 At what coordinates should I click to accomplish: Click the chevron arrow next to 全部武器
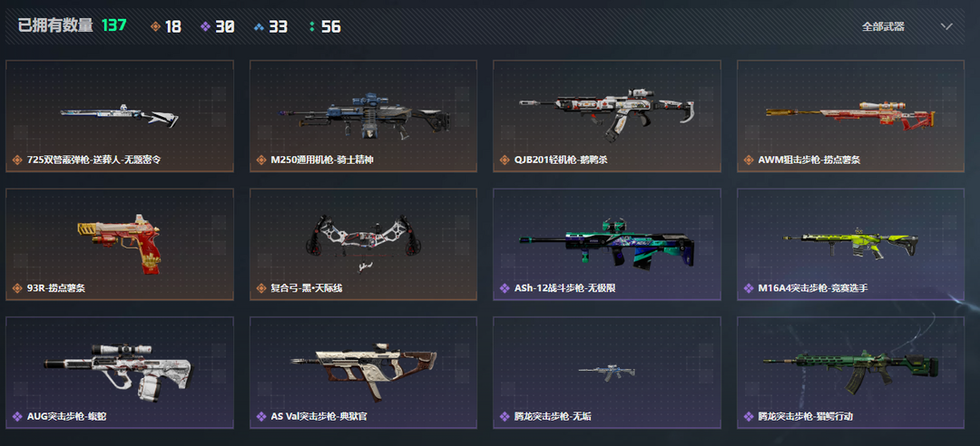946,26
